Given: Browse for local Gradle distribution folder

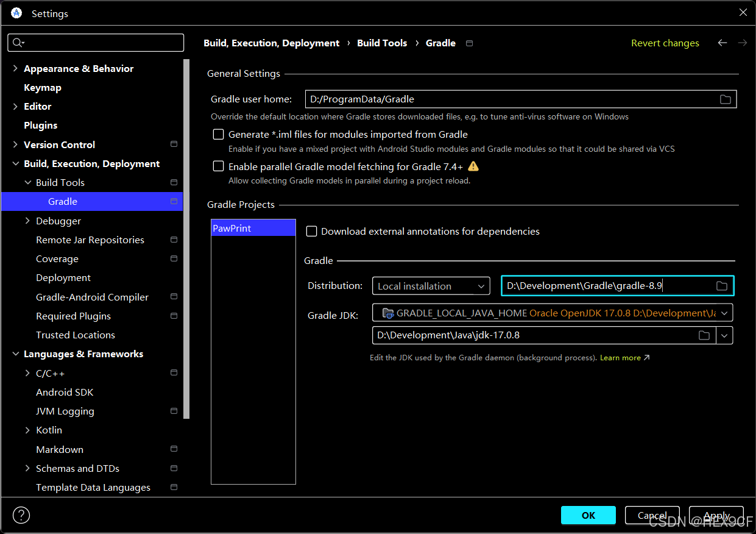Looking at the screenshot, I should [722, 286].
